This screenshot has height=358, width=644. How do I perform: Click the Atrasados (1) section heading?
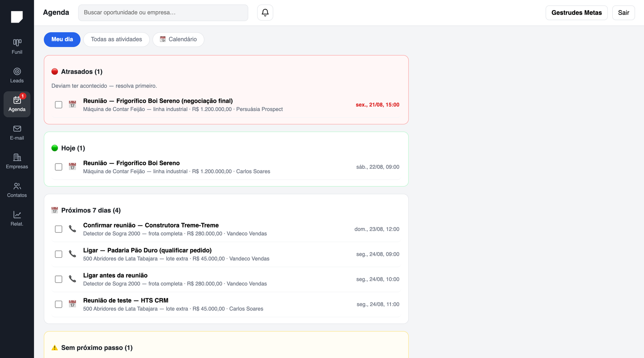[82, 72]
